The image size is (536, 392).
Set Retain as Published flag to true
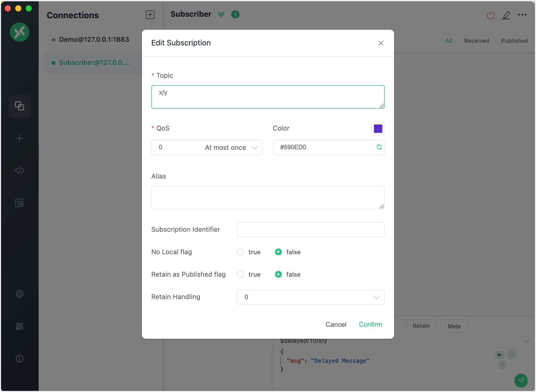point(240,274)
